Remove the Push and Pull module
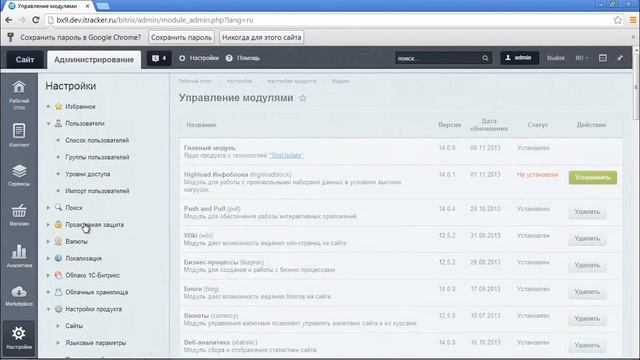The width and height of the screenshot is (640, 360). [587, 212]
